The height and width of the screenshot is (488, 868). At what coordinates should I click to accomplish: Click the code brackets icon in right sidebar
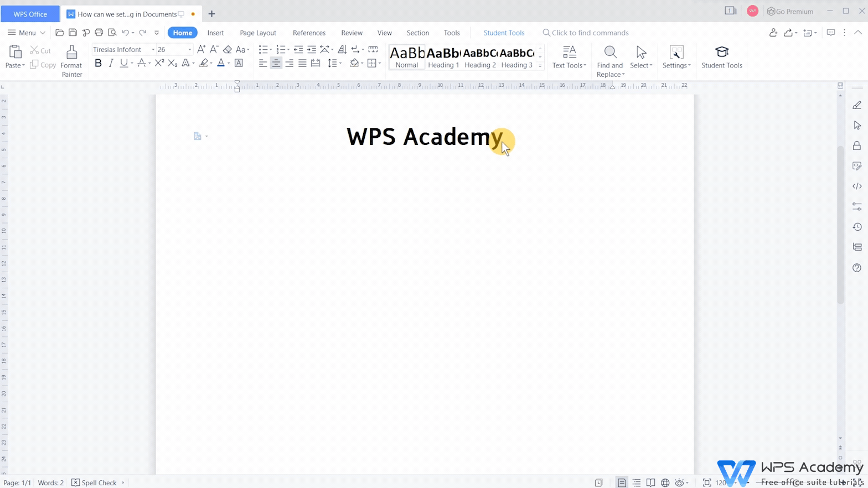point(857,186)
